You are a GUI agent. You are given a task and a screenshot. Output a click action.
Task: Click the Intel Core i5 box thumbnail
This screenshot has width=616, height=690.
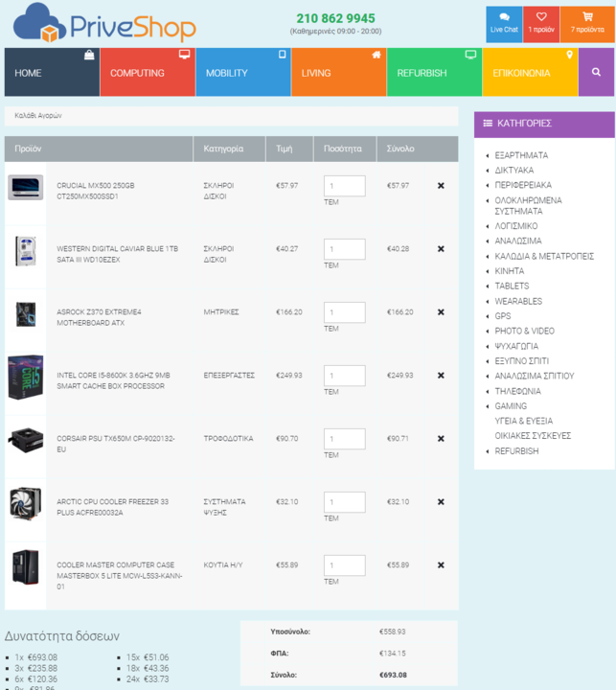(26, 378)
